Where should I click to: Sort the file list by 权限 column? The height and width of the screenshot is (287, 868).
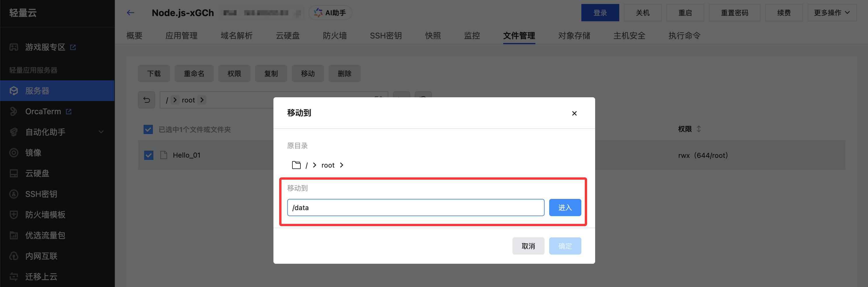tap(699, 129)
